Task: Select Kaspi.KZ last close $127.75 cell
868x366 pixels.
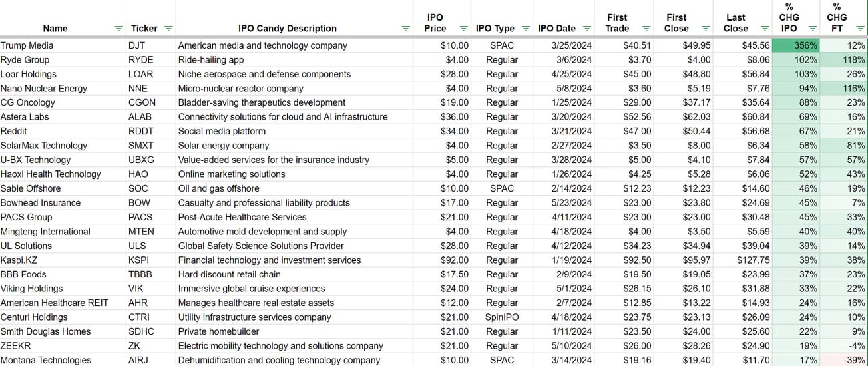Action: coord(744,260)
